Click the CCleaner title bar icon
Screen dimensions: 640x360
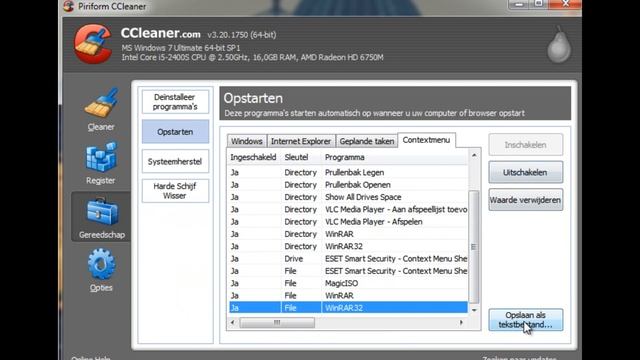pyautogui.click(x=69, y=6)
